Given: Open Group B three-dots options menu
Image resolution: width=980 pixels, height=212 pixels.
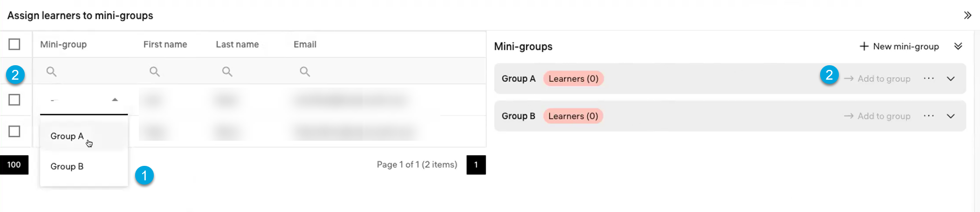Looking at the screenshot, I should click(x=929, y=116).
